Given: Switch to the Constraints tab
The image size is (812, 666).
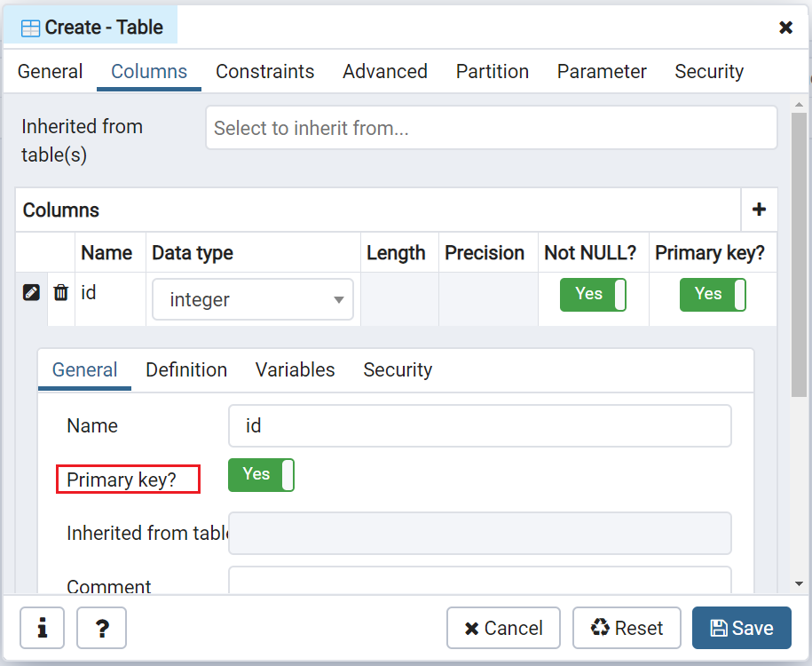Looking at the screenshot, I should [264, 72].
